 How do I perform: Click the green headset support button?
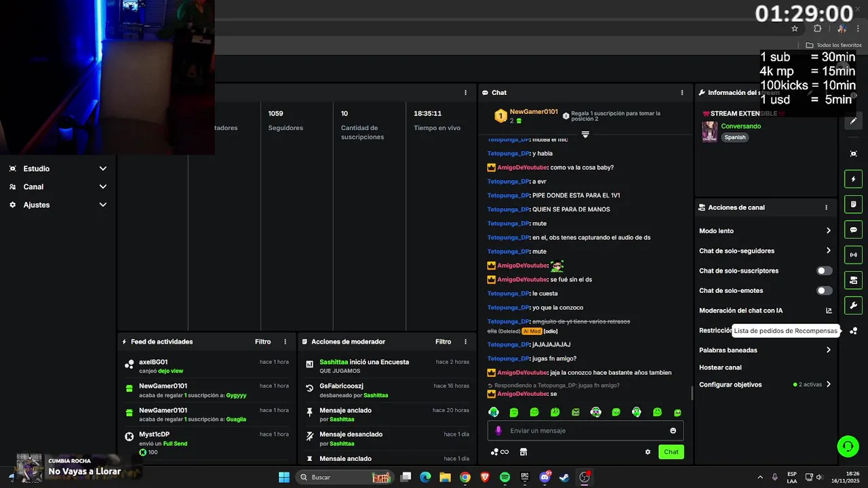[x=848, y=446]
